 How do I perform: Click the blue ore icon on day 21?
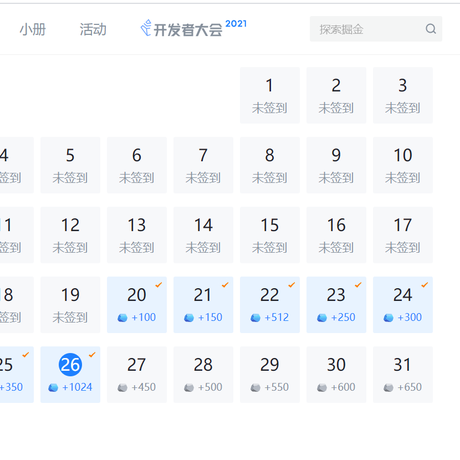(189, 318)
